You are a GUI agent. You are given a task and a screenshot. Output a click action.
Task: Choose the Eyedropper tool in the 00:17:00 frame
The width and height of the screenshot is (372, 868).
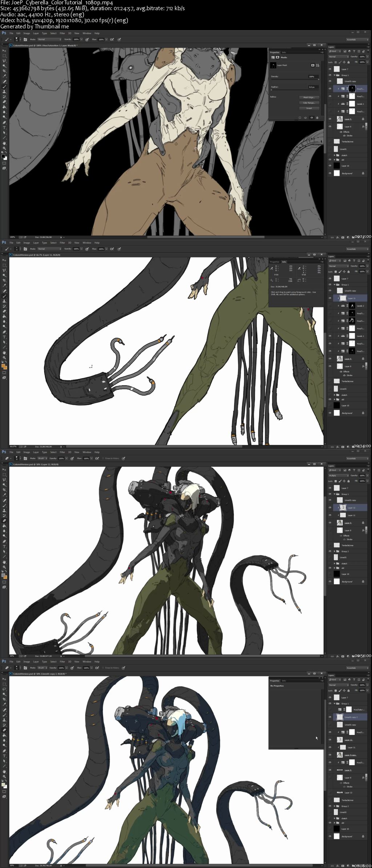tap(4, 76)
